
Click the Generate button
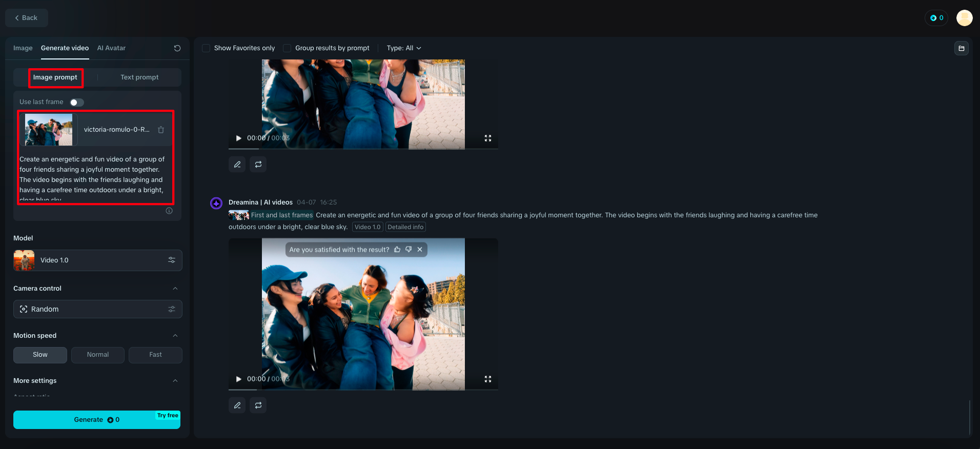[x=97, y=420]
